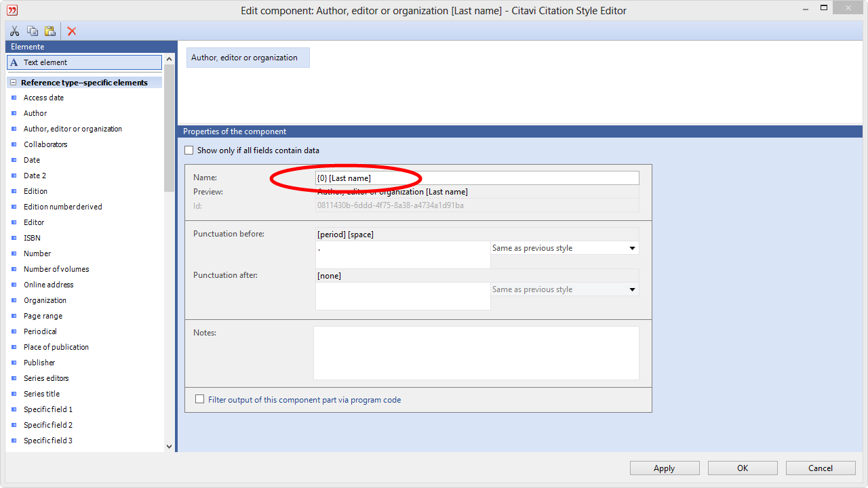Select the ISBN element

pyautogui.click(x=32, y=238)
